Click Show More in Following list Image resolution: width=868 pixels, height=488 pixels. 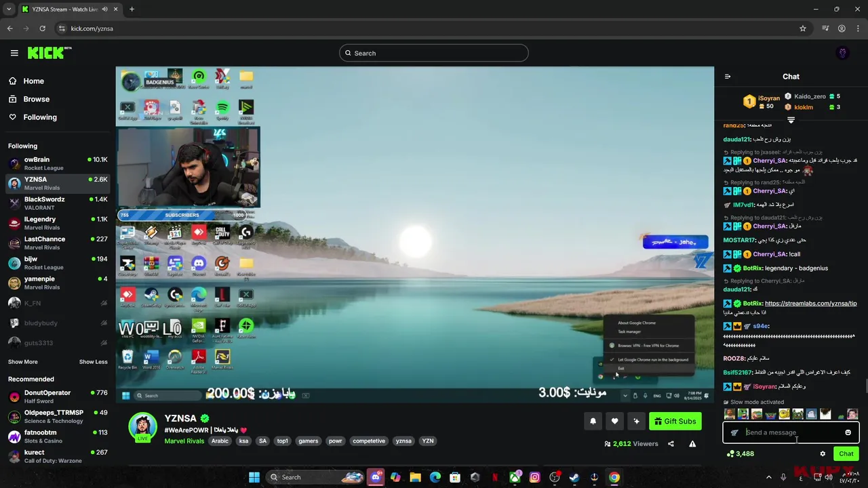click(23, 362)
